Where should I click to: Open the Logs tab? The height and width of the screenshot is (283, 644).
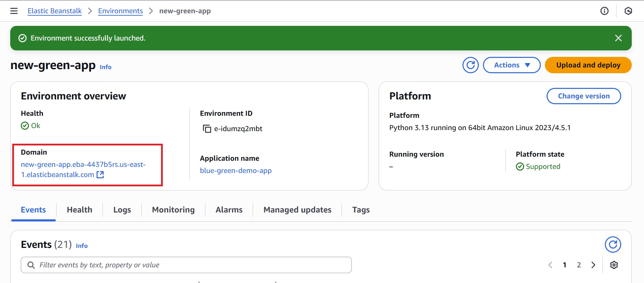(122, 210)
